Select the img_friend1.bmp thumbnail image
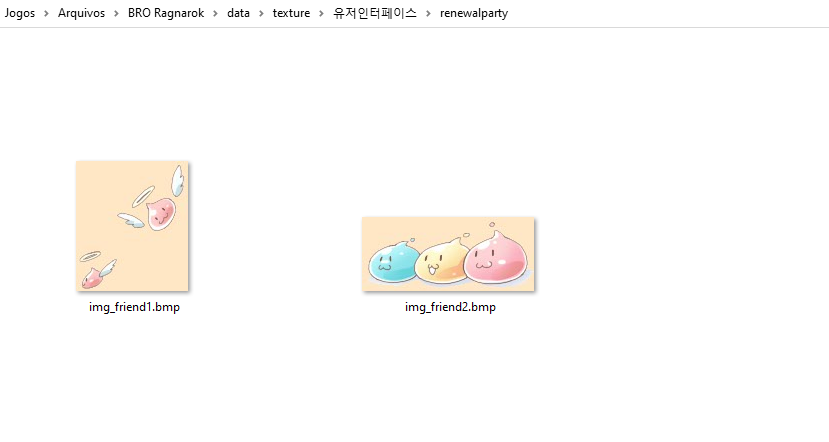Viewport: 829px width, 442px height. point(132,226)
